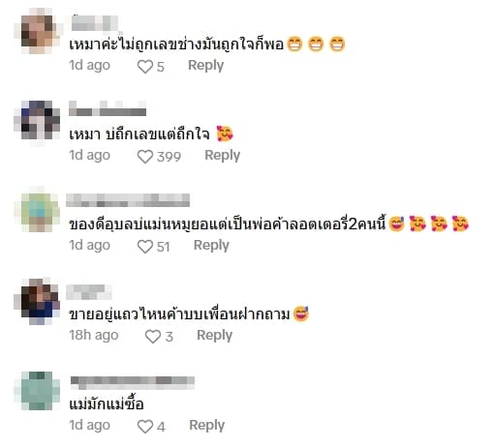The image size is (494, 448).
Task: Like the comment with 399 likes
Action: (145, 157)
